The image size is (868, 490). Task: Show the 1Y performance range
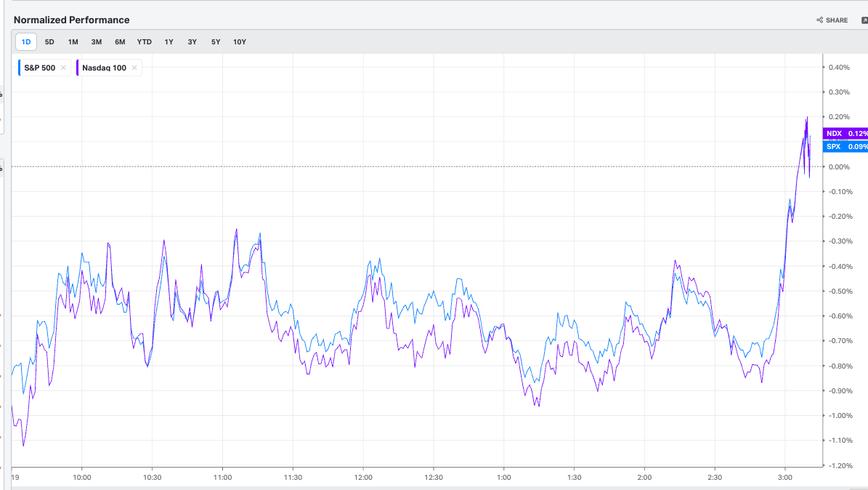[169, 42]
